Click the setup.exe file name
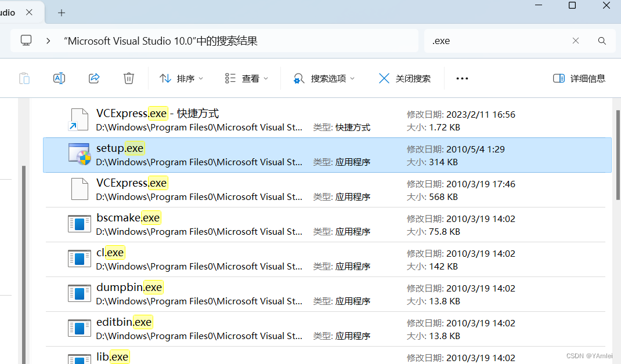 point(120,148)
